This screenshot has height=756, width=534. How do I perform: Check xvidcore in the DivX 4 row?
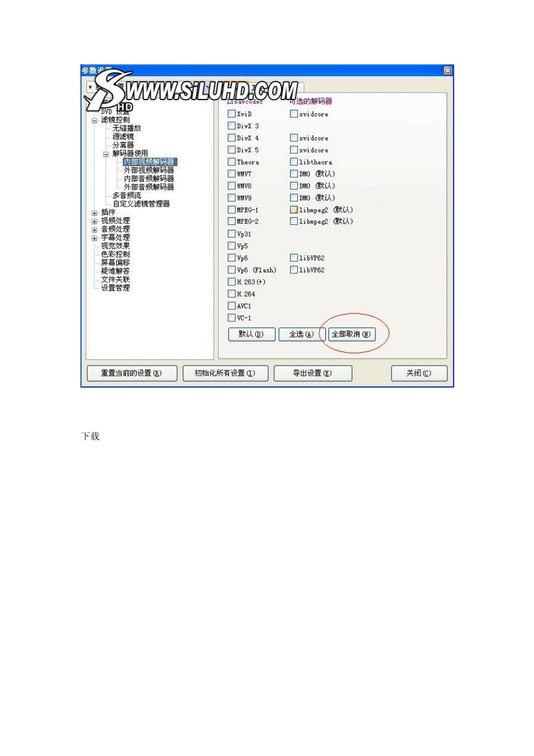point(294,138)
